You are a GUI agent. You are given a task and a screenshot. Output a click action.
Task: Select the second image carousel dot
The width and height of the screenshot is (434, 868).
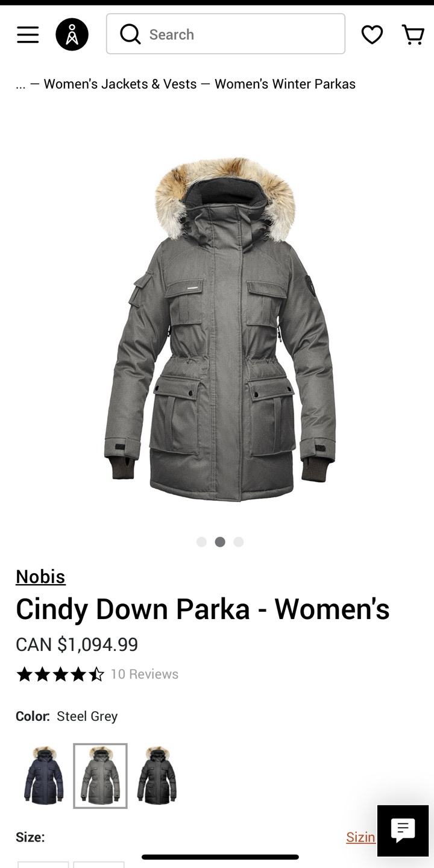point(220,542)
